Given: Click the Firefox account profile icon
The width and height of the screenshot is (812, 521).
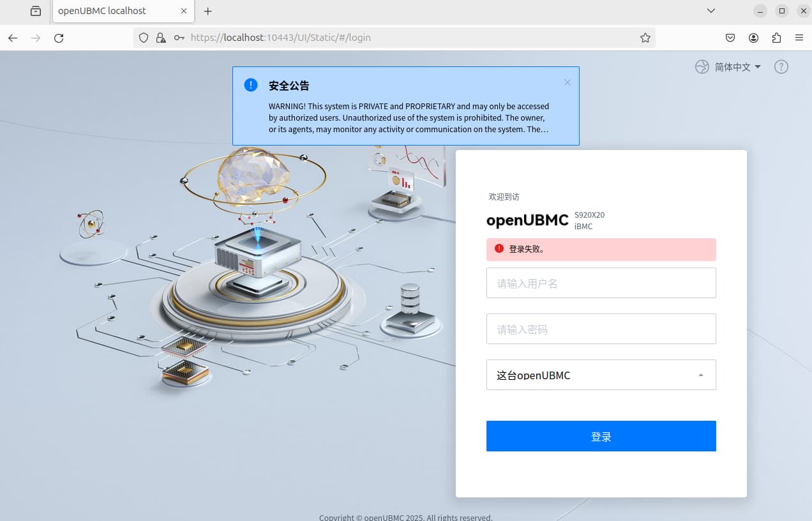Looking at the screenshot, I should pyautogui.click(x=753, y=38).
